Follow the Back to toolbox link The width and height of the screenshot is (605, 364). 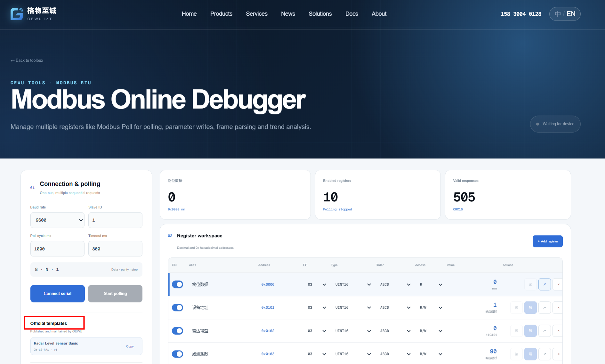[x=27, y=61]
